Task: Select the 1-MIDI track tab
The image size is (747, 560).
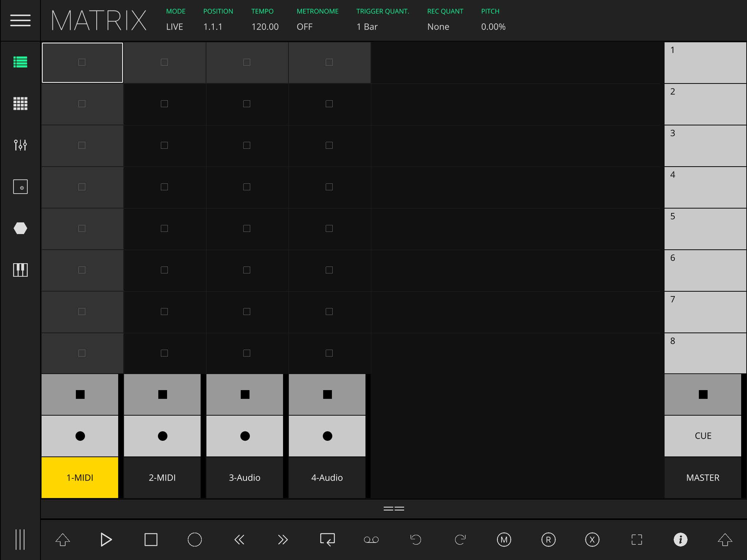Action: [x=81, y=477]
